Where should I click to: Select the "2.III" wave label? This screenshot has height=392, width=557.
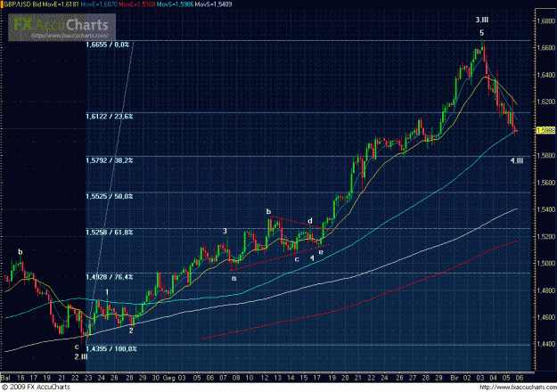[81, 357]
